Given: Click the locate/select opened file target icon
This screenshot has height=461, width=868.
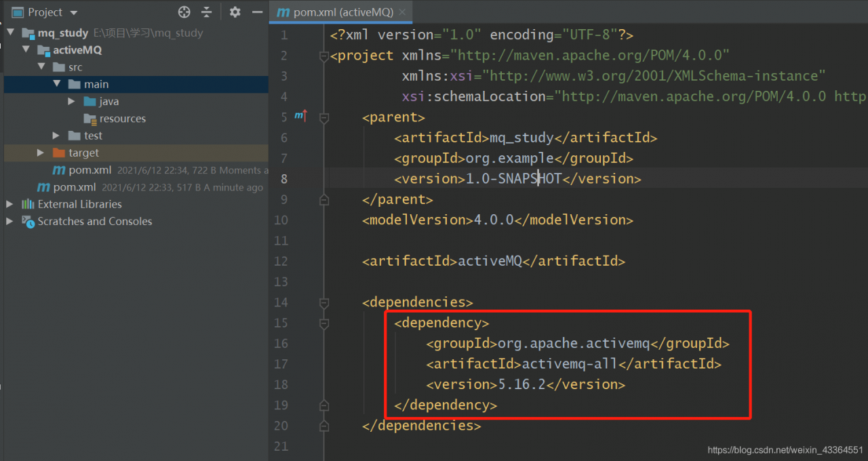Looking at the screenshot, I should (x=184, y=12).
